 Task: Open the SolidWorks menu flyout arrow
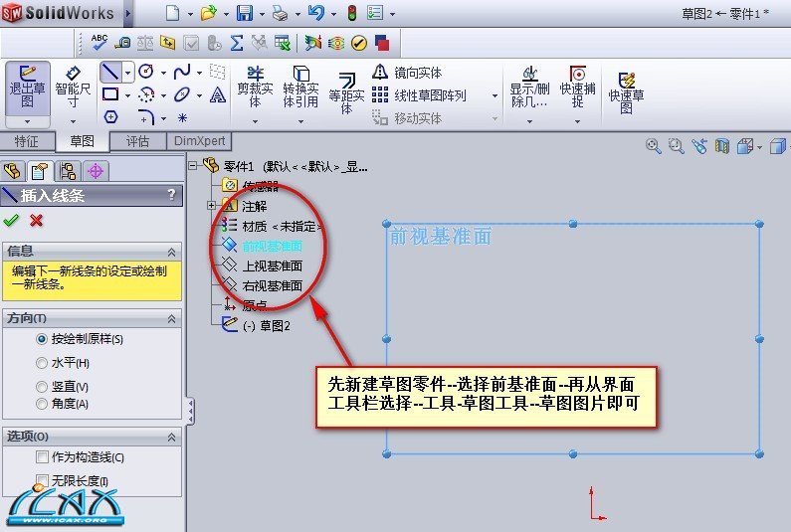(x=127, y=14)
